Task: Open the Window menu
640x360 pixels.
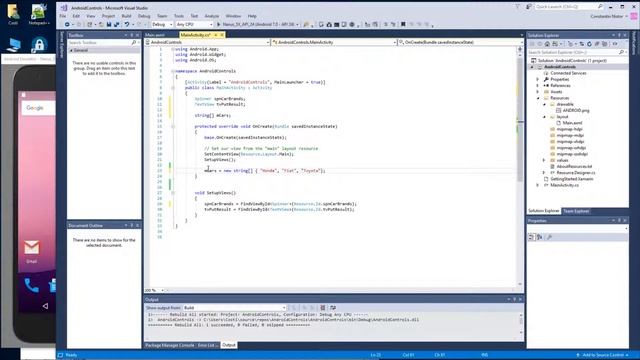Action: [233, 16]
